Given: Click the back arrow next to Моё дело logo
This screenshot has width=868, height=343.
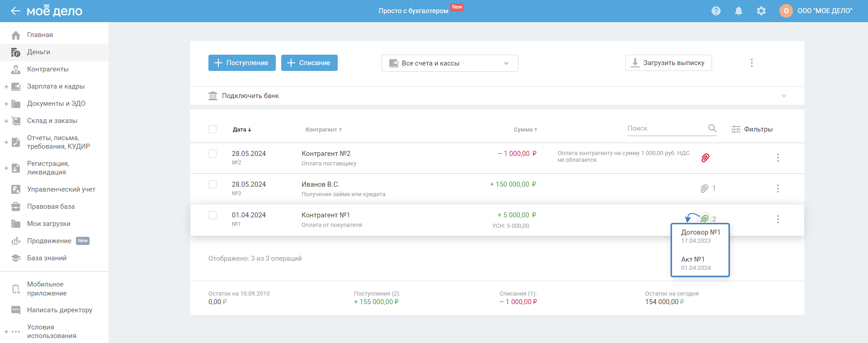Looking at the screenshot, I should [x=16, y=11].
